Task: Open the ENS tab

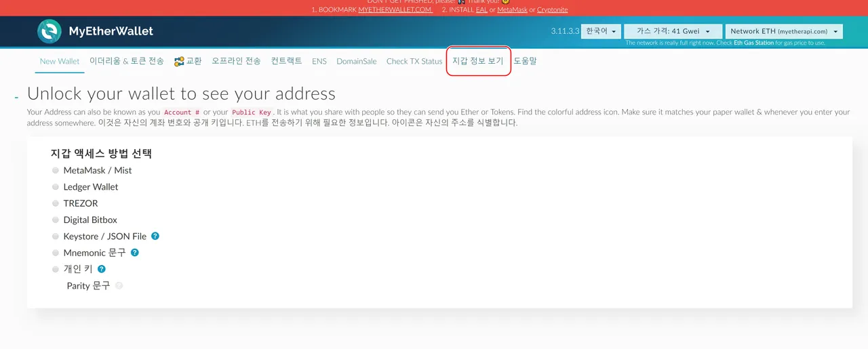Action: tap(319, 61)
